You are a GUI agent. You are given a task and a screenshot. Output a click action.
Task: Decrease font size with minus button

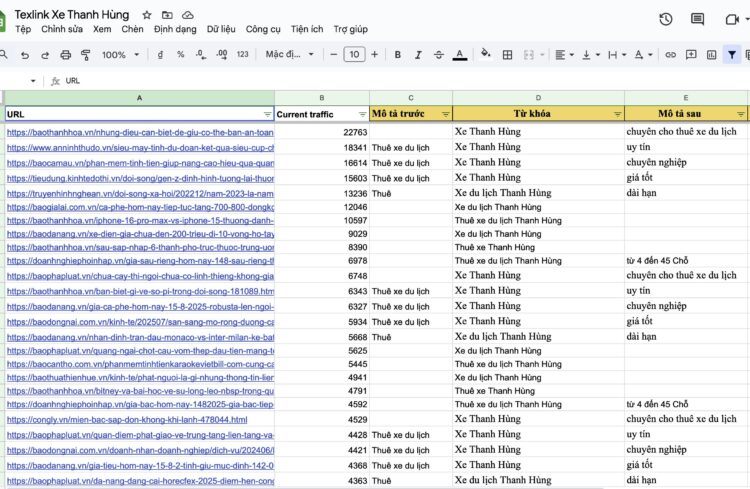pos(334,55)
